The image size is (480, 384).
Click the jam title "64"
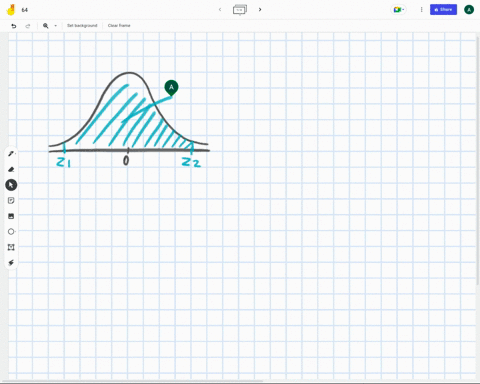click(x=25, y=10)
